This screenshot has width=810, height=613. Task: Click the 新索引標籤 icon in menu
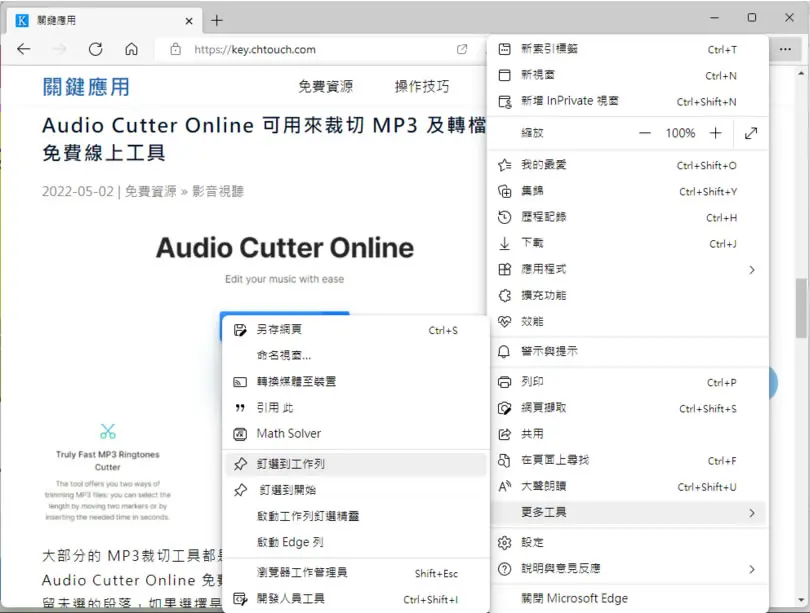[x=504, y=49]
